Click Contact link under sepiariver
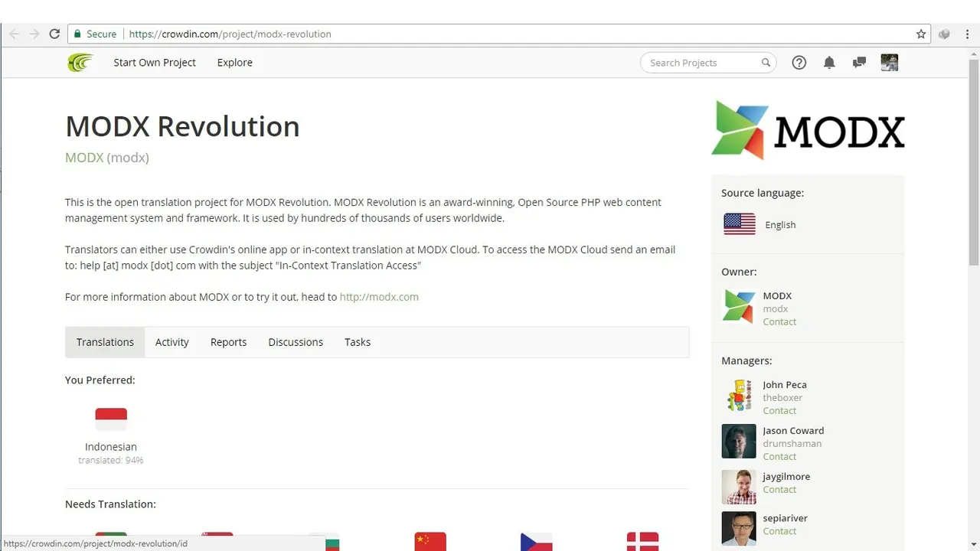 pos(779,531)
